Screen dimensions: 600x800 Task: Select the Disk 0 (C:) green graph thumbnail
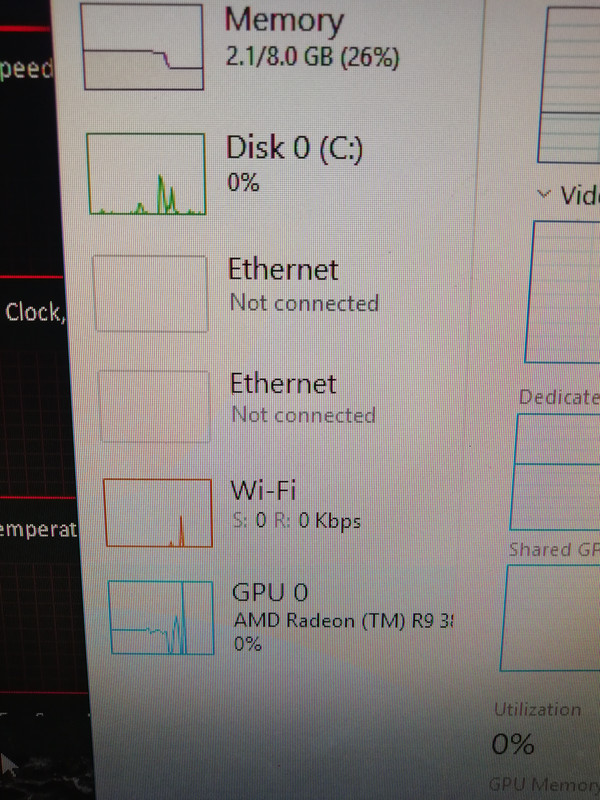click(146, 174)
